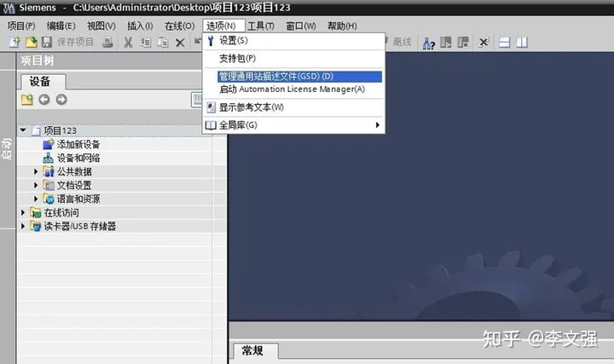Screen dimensions: 614x364
Task: Click the 公共数据 folder icon
Action: point(48,171)
